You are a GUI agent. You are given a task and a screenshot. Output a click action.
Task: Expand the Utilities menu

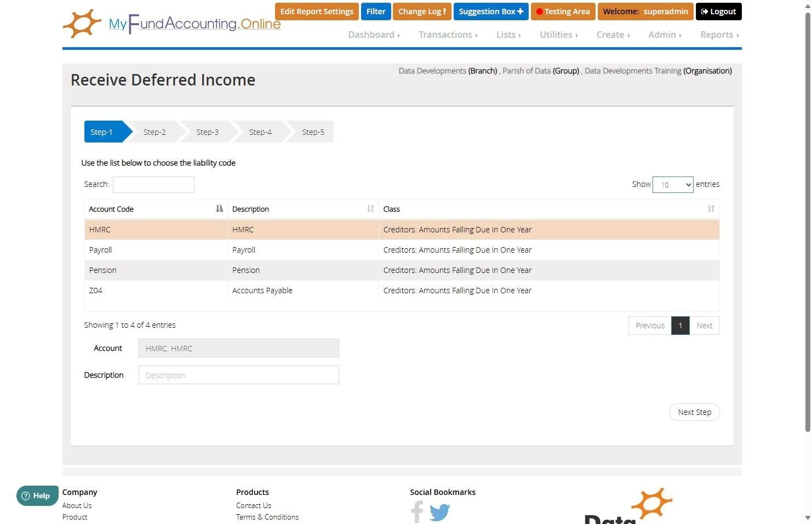[x=559, y=35]
